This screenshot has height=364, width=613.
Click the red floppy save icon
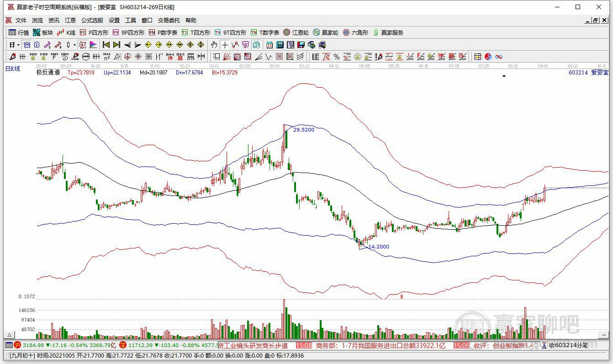click(301, 45)
